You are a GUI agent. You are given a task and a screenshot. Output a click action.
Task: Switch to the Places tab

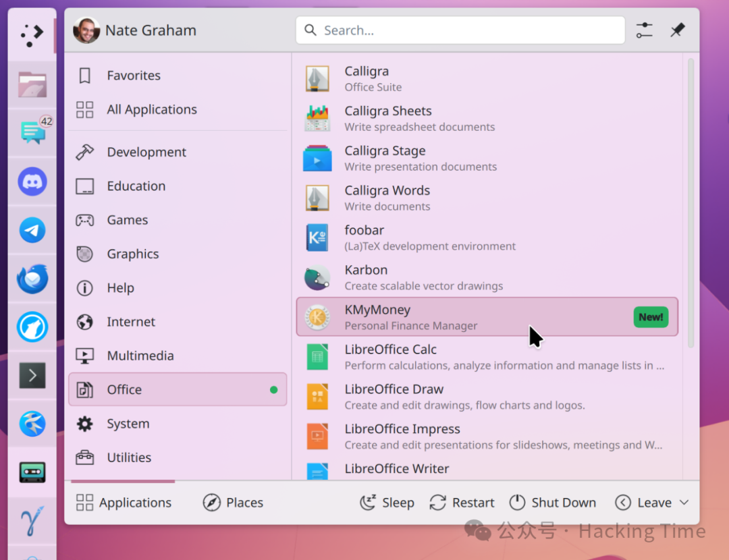[233, 503]
